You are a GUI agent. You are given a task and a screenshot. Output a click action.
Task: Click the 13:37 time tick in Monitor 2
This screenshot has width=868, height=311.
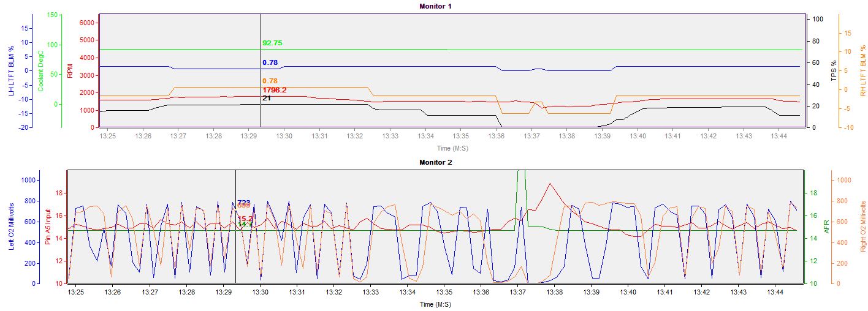518,292
